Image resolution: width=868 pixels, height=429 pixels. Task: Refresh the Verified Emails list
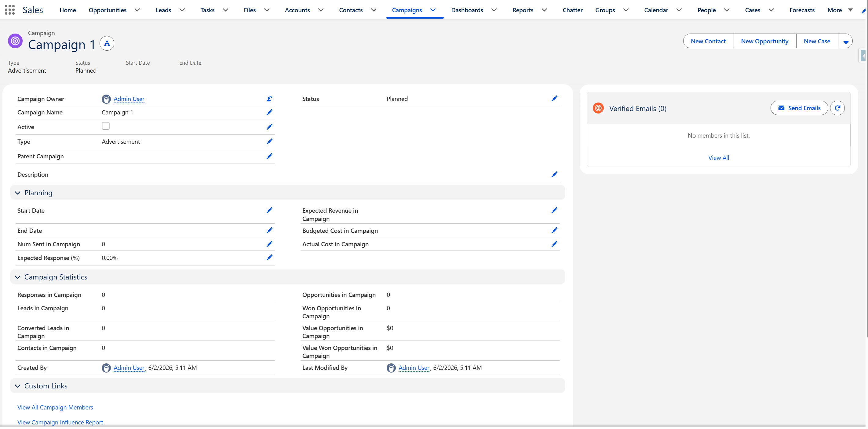click(x=837, y=108)
